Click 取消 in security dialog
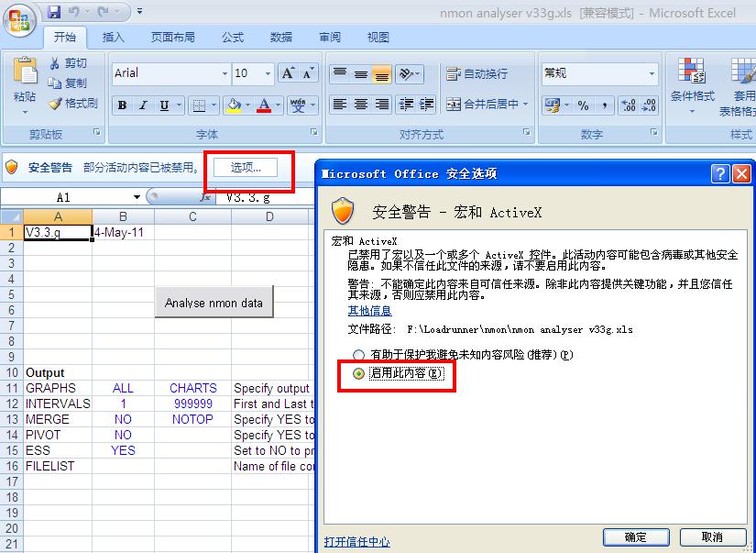The width and height of the screenshot is (756, 553). [712, 537]
